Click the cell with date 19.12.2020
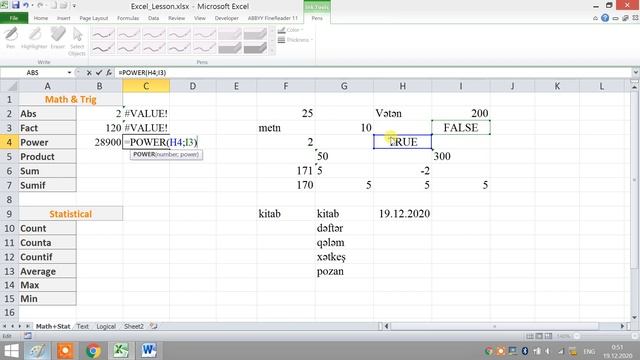The height and width of the screenshot is (360, 640). click(402, 214)
